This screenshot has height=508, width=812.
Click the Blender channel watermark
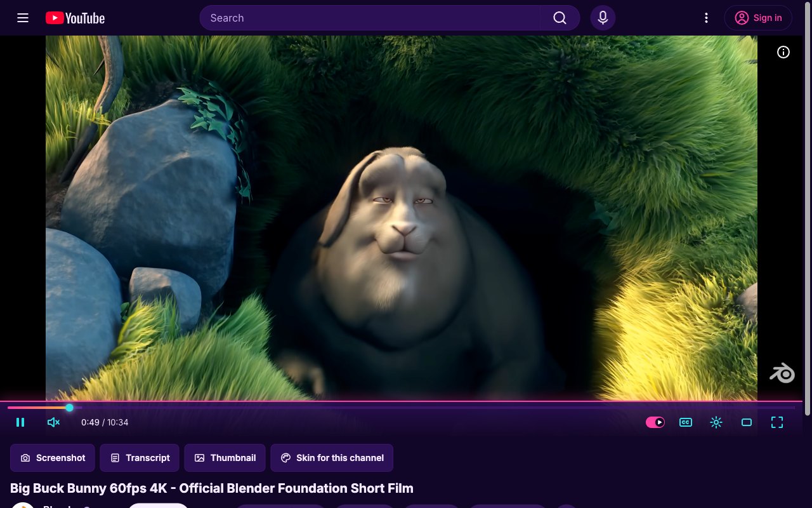(782, 373)
